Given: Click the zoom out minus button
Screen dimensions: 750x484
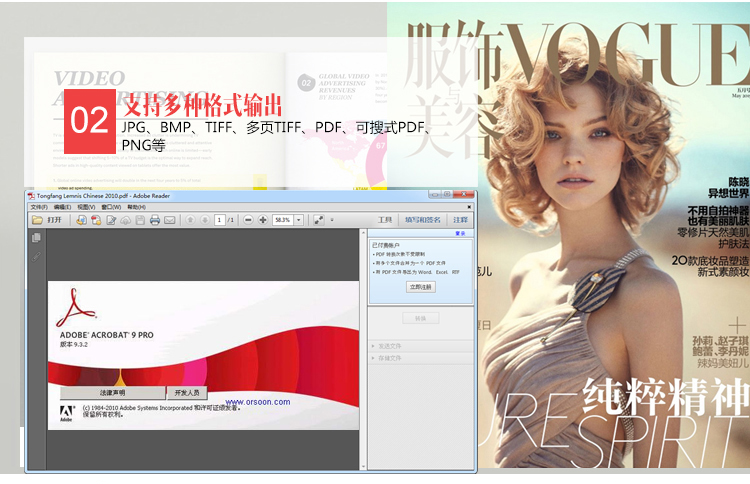Looking at the screenshot, I should (248, 219).
